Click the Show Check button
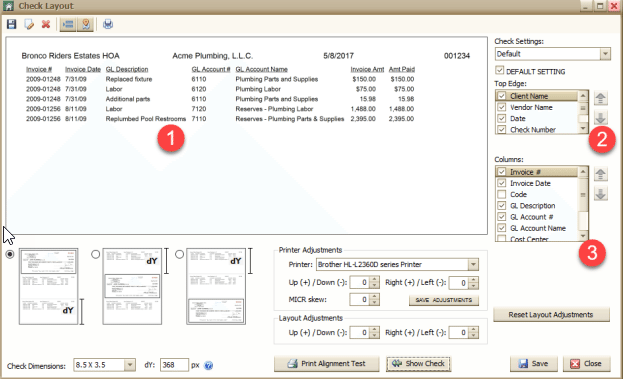This screenshot has width=623, height=379. (418, 364)
